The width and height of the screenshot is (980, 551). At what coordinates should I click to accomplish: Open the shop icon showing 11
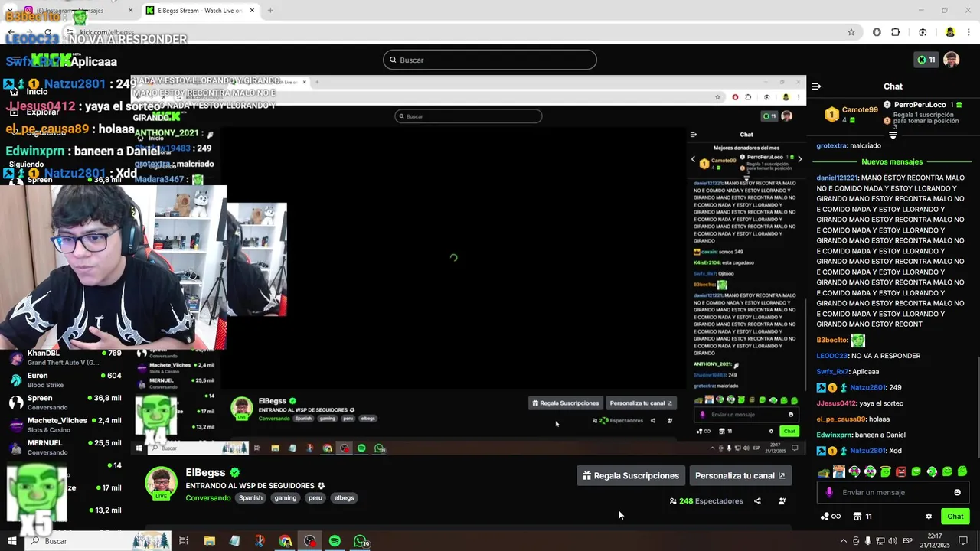862,517
